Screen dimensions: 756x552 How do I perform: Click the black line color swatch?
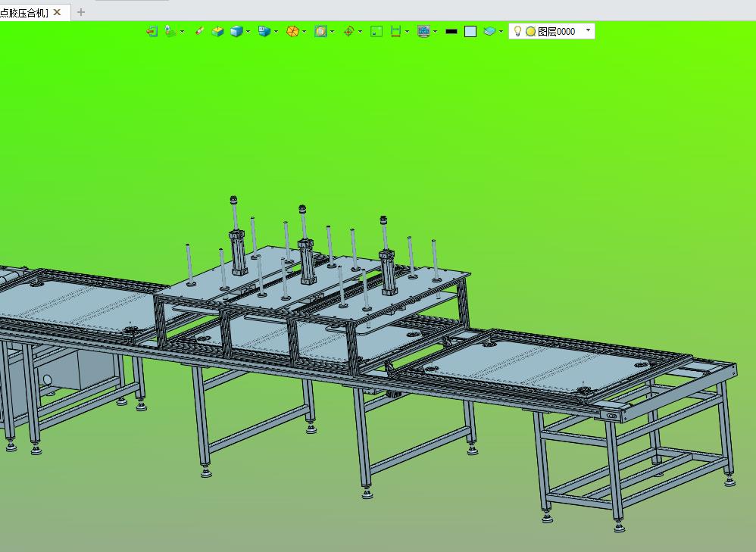click(x=451, y=31)
